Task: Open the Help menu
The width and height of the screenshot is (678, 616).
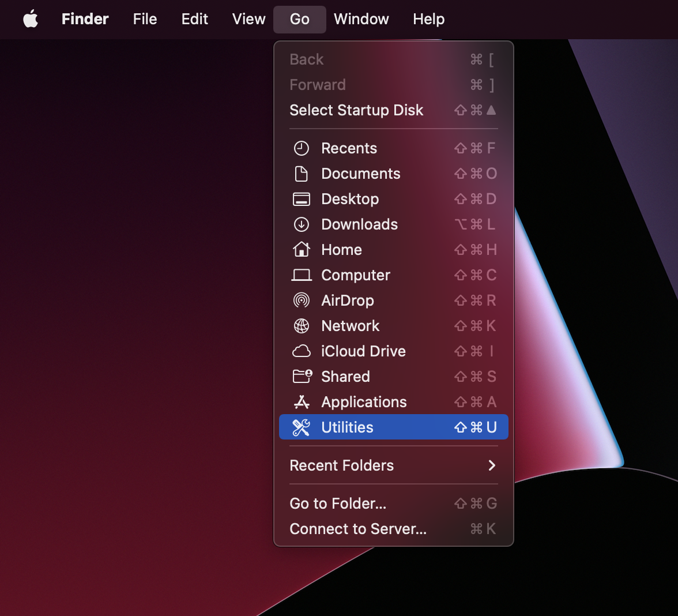Action: [x=428, y=19]
